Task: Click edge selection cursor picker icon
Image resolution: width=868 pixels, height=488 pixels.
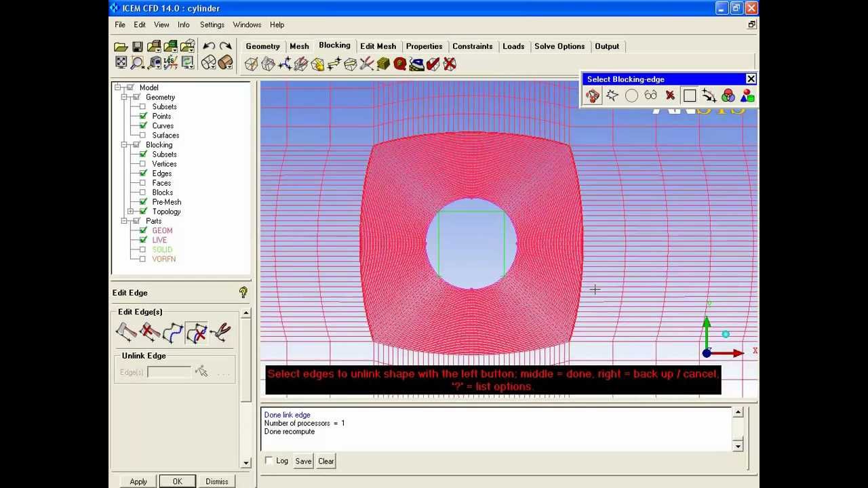Action: click(x=201, y=371)
